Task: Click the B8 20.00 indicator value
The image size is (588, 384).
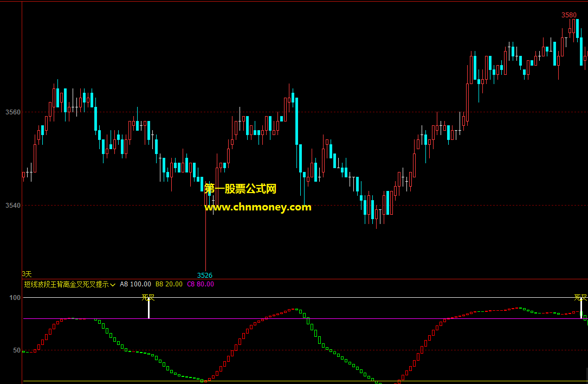Action: (169, 285)
